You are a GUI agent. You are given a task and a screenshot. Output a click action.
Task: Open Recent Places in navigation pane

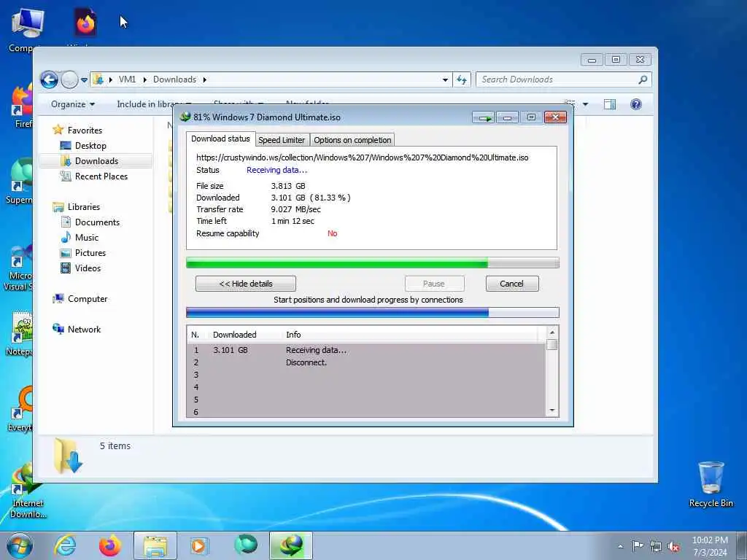click(101, 176)
